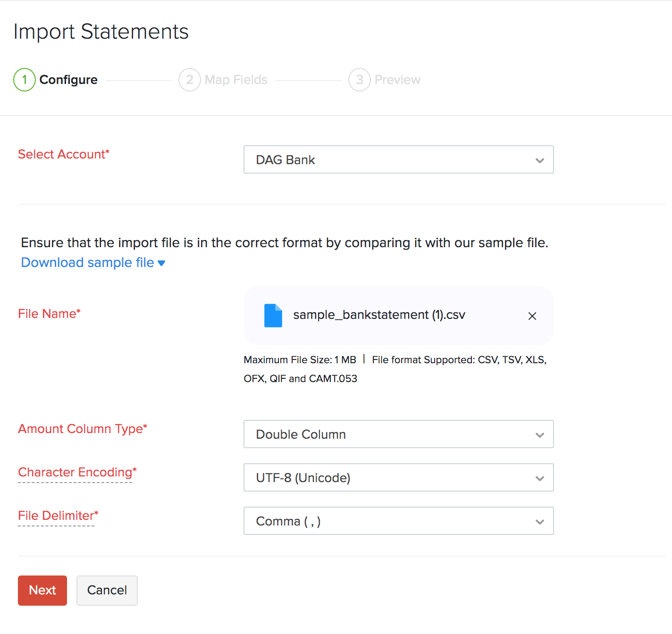
Task: Click the Download sample file link
Action: coord(87,262)
